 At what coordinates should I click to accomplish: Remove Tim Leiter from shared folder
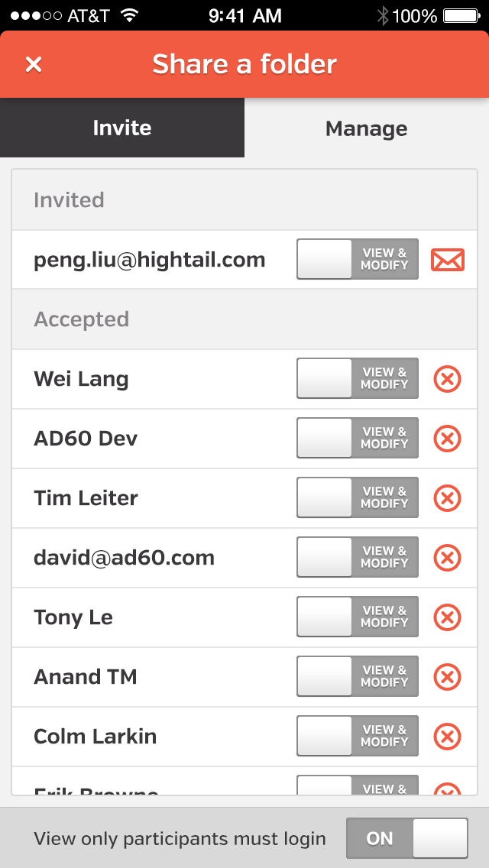(448, 498)
